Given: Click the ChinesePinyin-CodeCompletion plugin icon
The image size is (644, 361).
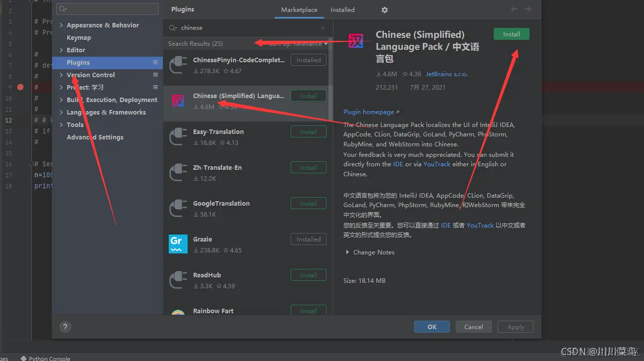Looking at the screenshot, I should tap(178, 65).
